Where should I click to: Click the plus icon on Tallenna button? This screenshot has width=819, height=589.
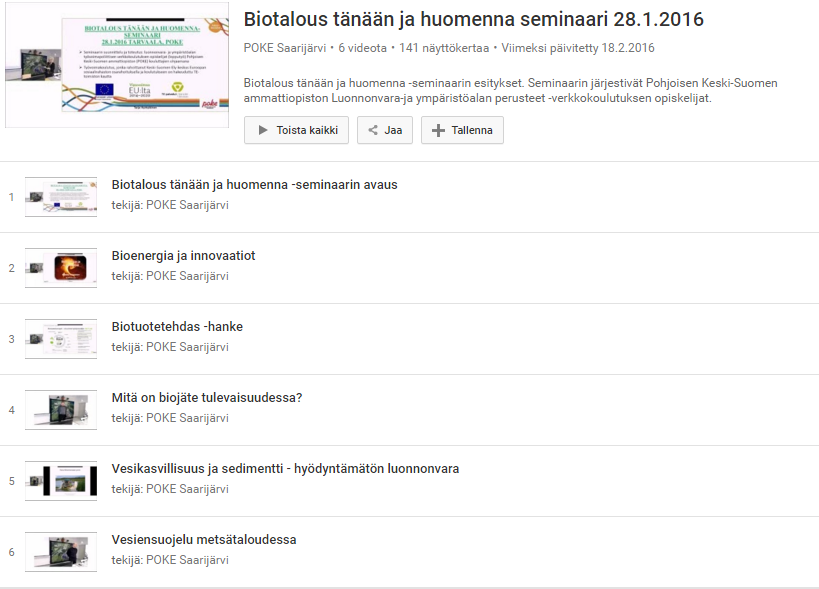click(x=438, y=130)
